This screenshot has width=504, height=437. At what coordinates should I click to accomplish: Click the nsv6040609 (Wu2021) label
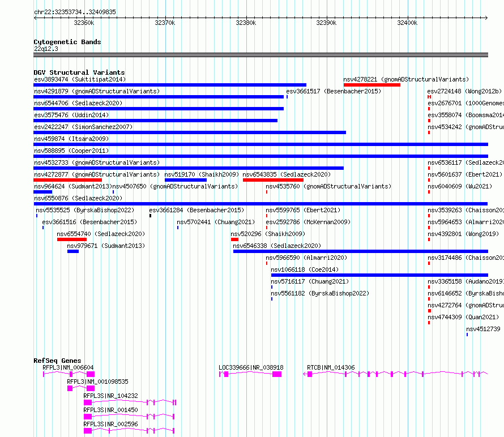460,186
